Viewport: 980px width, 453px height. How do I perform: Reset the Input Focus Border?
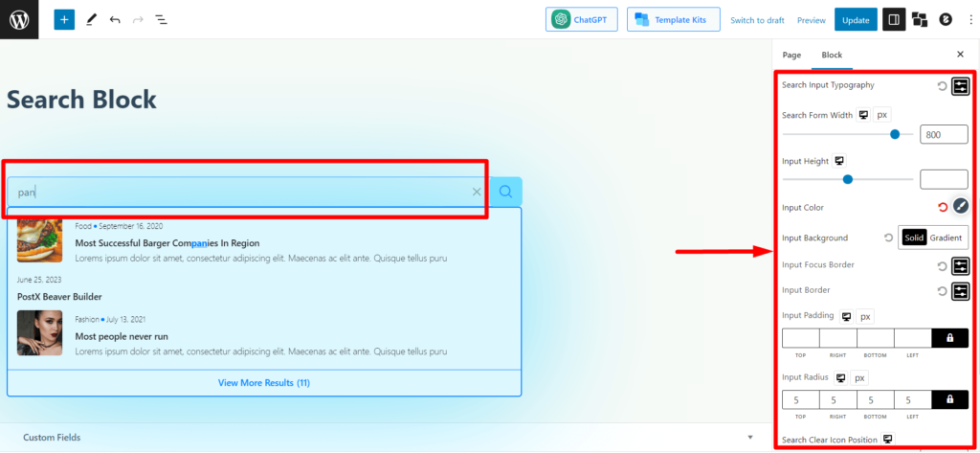click(942, 266)
